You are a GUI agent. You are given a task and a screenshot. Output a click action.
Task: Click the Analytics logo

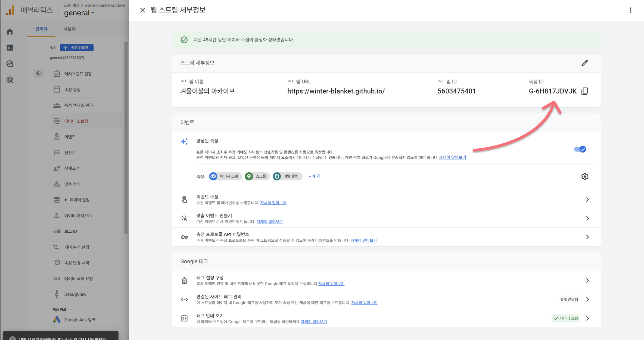click(10, 10)
